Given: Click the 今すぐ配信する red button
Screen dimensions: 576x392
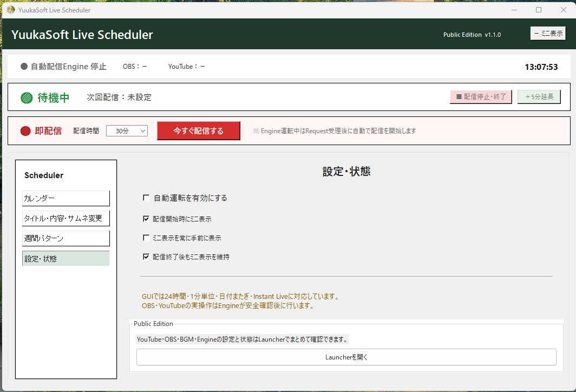Looking at the screenshot, I should [x=198, y=131].
